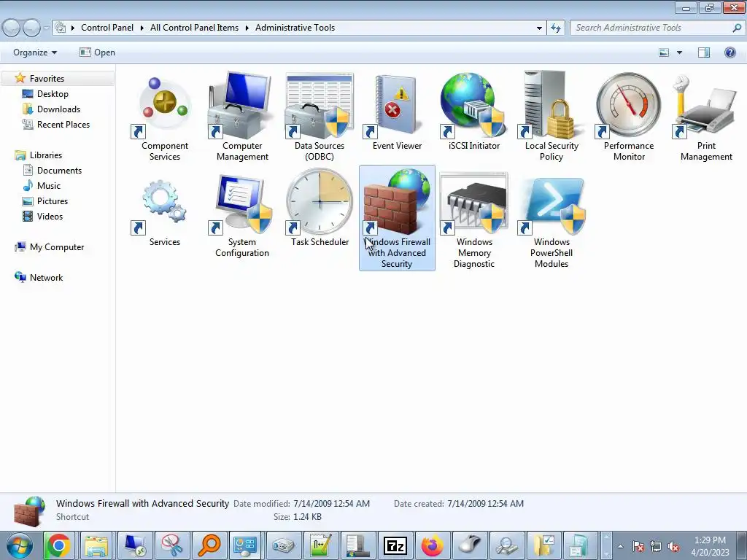Image resolution: width=747 pixels, height=560 pixels.
Task: Open 7-Zip from the taskbar
Action: pos(395,545)
